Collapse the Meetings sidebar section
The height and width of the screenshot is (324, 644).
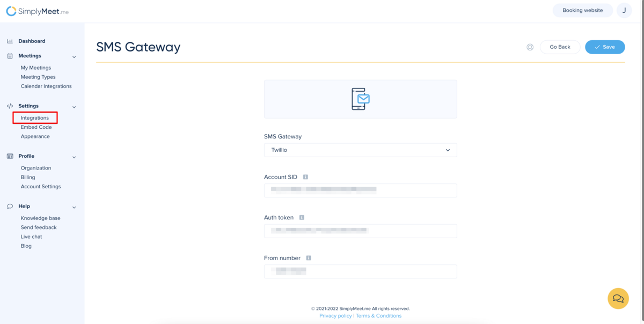pos(74,56)
